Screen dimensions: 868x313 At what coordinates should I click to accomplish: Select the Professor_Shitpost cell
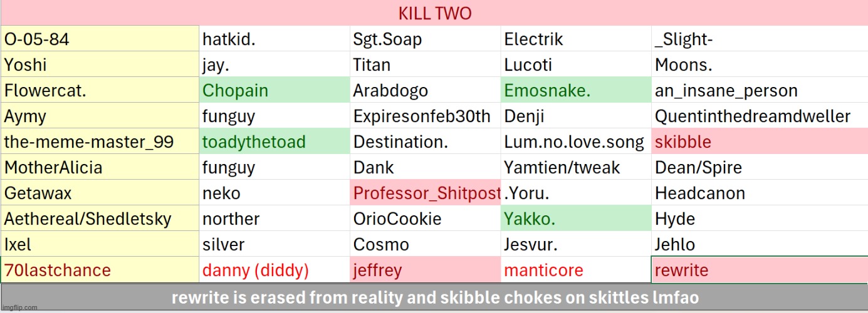tap(426, 193)
